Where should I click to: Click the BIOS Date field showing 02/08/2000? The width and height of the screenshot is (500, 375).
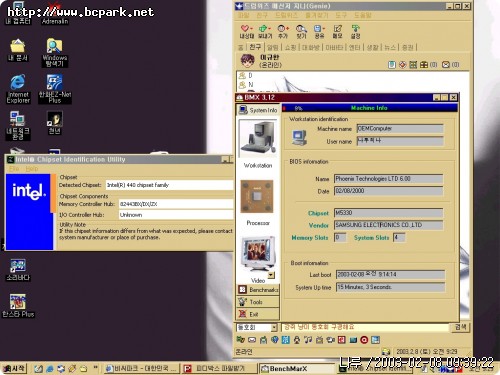click(x=389, y=191)
